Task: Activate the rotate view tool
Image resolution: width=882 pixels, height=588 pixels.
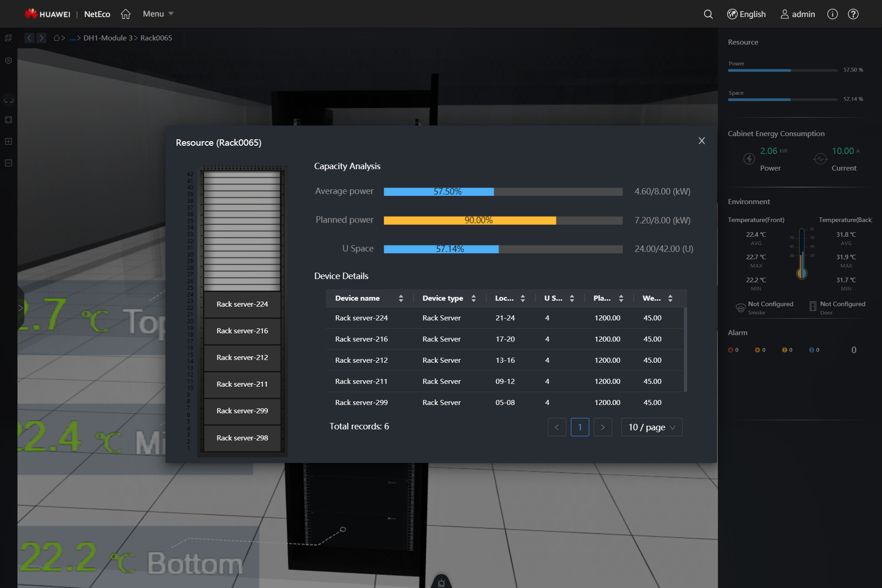Action: click(8, 100)
